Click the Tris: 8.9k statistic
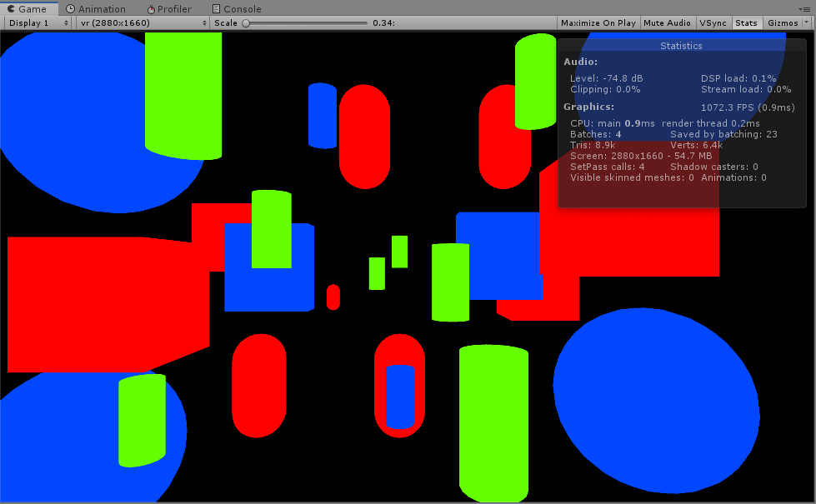Image resolution: width=816 pixels, height=504 pixels. tap(593, 145)
